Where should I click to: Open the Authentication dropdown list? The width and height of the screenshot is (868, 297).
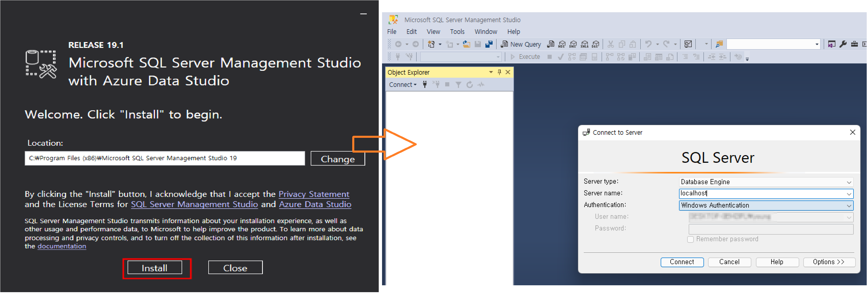tap(849, 206)
